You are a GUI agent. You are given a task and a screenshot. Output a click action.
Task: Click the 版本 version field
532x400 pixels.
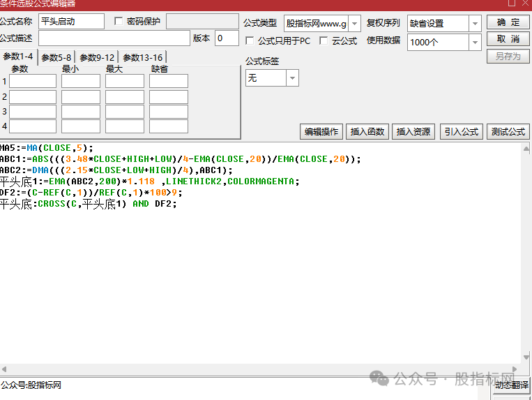click(x=227, y=38)
